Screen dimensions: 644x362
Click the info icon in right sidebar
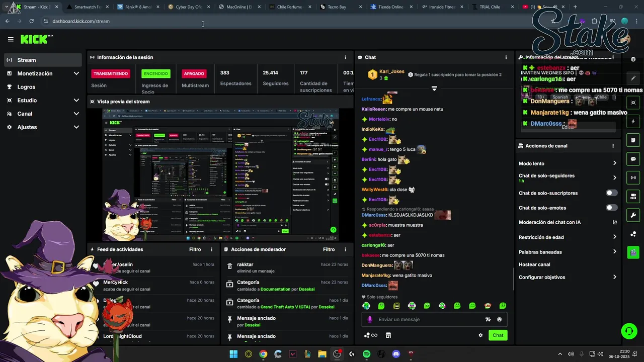pos(633,59)
